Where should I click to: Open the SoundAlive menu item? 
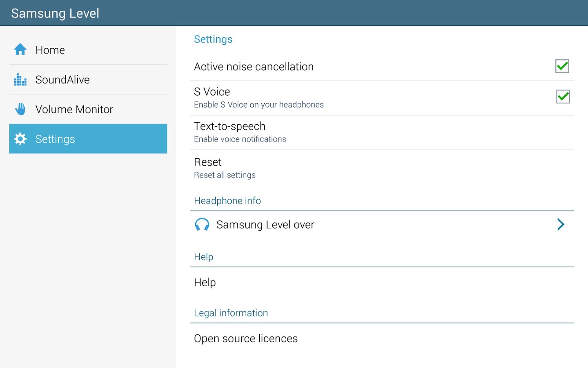88,80
